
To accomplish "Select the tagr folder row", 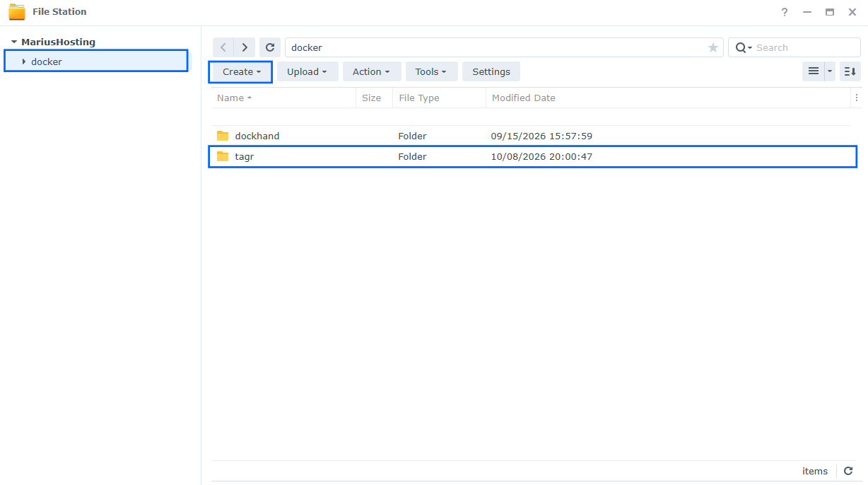I will (531, 156).
